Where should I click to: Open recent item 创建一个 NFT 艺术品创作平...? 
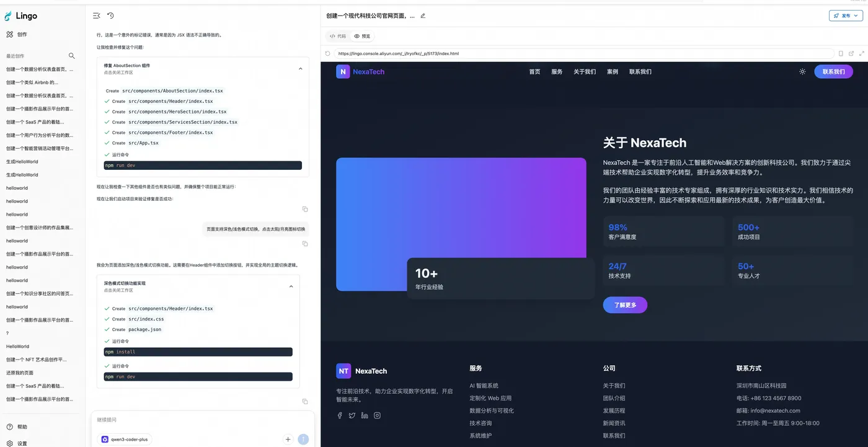pos(36,360)
